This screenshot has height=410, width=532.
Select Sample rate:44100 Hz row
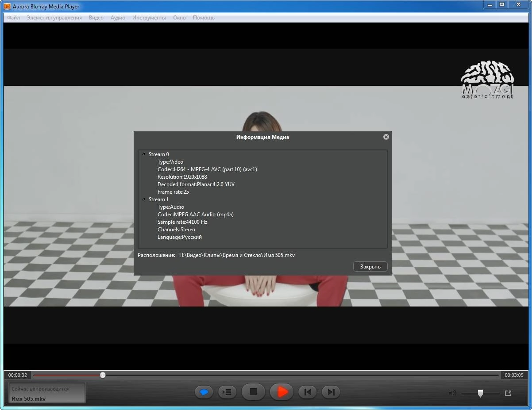pos(182,222)
